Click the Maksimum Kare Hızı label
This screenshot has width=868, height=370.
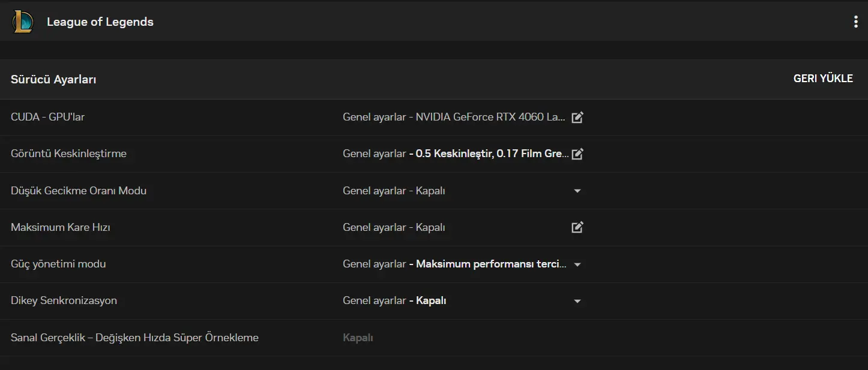[61, 227]
